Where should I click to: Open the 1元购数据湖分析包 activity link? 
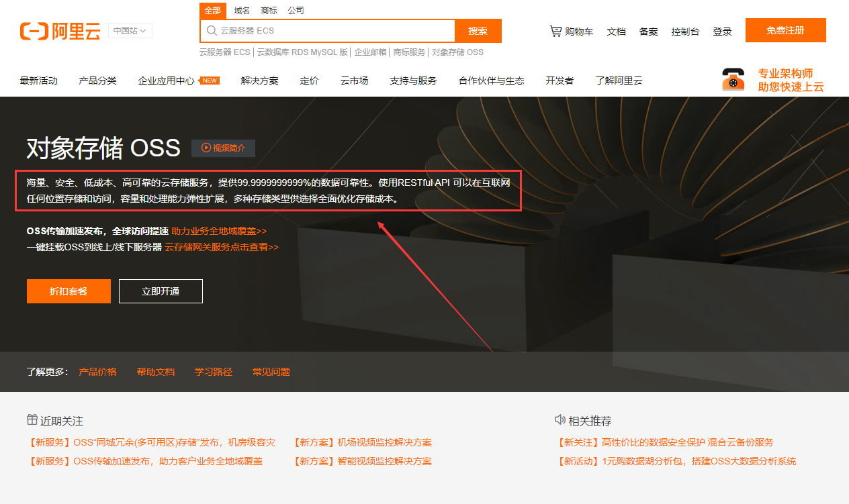click(x=676, y=462)
